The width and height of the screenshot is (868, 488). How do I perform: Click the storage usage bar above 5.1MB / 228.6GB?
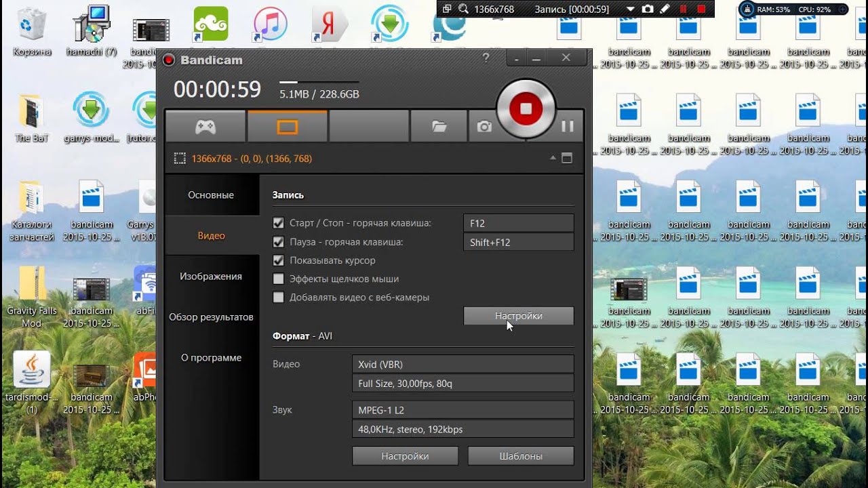(319, 83)
